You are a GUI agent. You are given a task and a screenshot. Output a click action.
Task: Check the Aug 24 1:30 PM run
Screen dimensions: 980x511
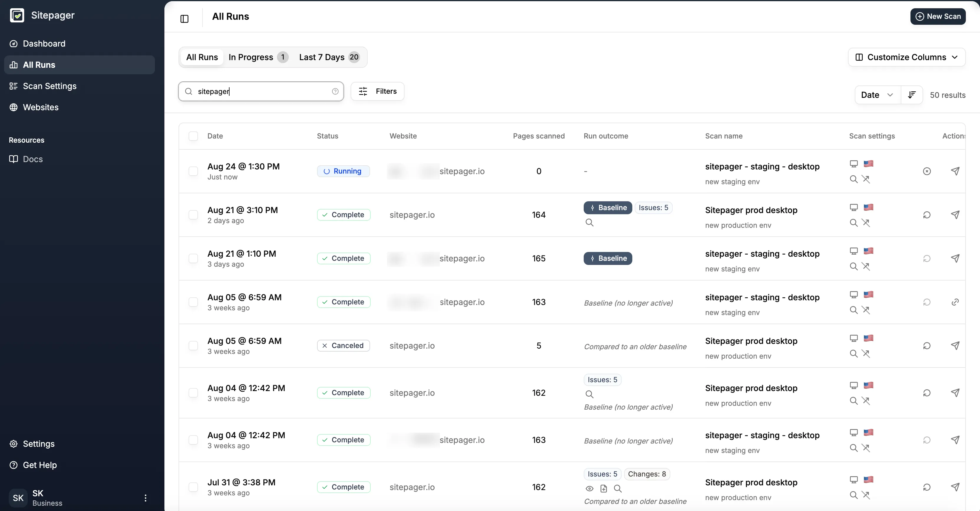pos(193,171)
